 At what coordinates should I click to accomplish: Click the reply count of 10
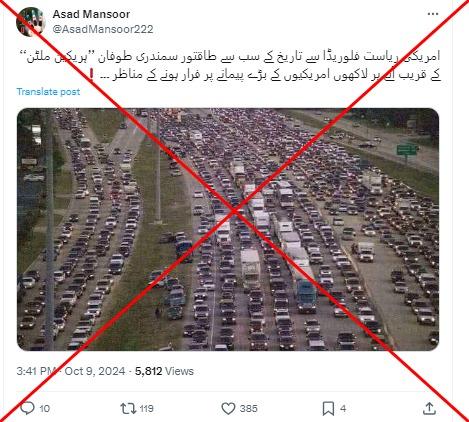(x=45, y=409)
